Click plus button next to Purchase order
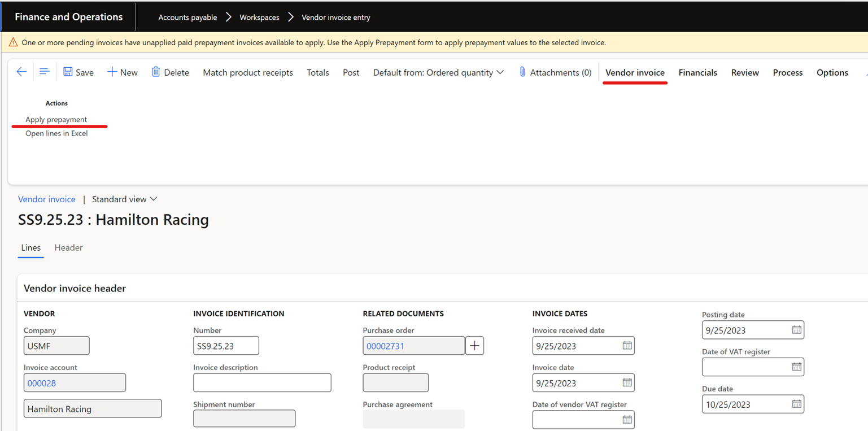 [474, 346]
